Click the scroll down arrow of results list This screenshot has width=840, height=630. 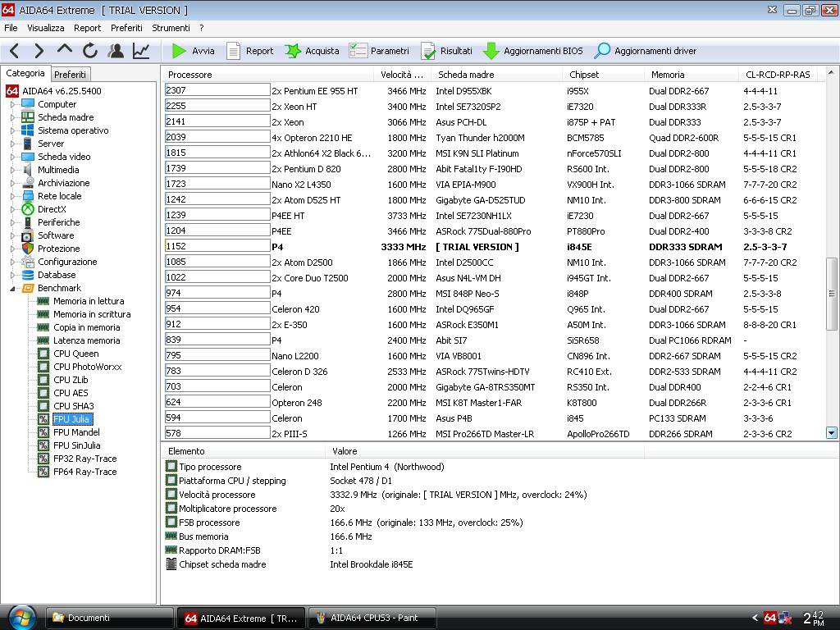point(832,433)
